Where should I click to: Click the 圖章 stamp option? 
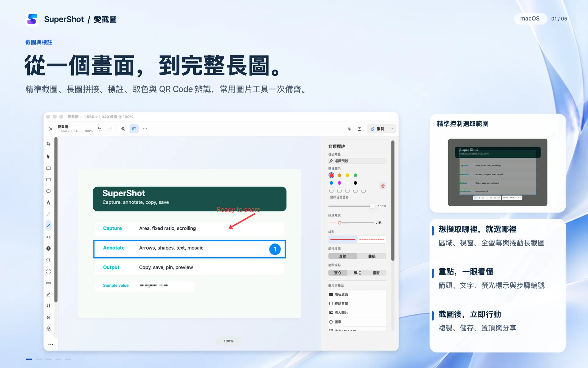point(357,322)
